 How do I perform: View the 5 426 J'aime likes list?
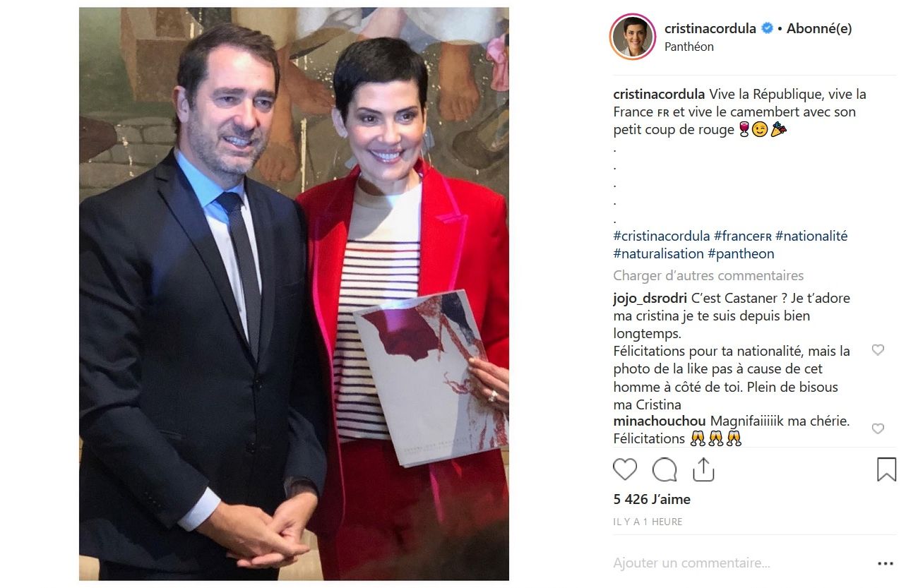652,499
